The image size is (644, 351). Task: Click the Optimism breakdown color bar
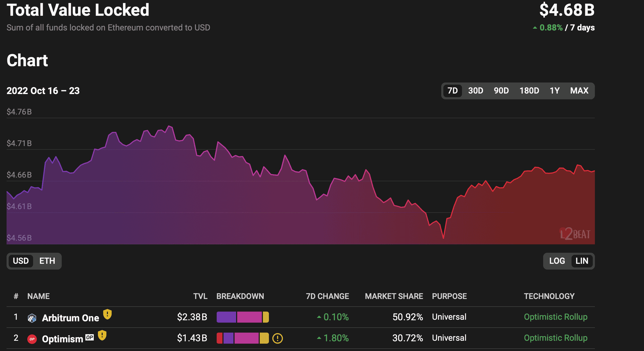tap(243, 338)
